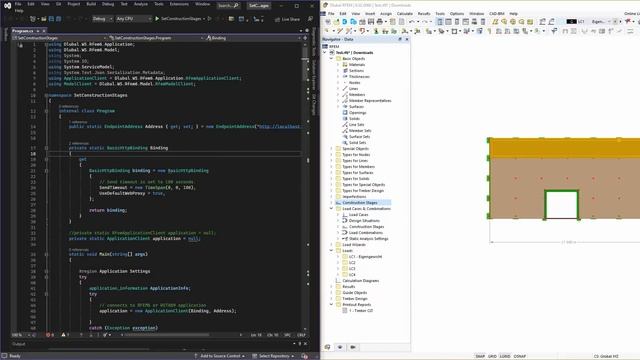Viewport: 640px width, 360px height.
Task: Open the Visual Studio search box
Action: click(228, 6)
